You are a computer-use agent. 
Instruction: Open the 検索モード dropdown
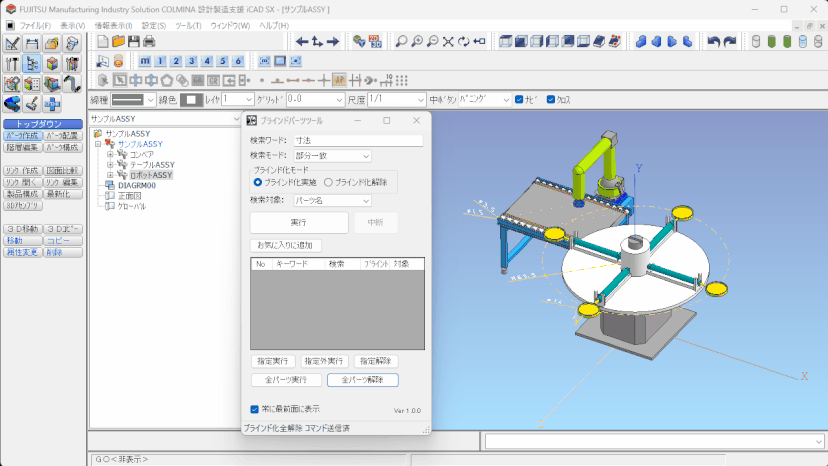[x=331, y=156]
